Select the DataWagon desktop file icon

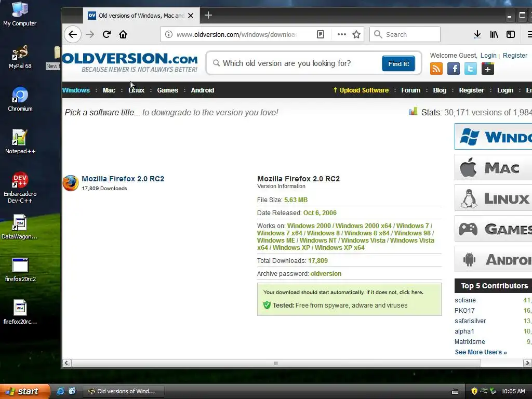(x=20, y=227)
